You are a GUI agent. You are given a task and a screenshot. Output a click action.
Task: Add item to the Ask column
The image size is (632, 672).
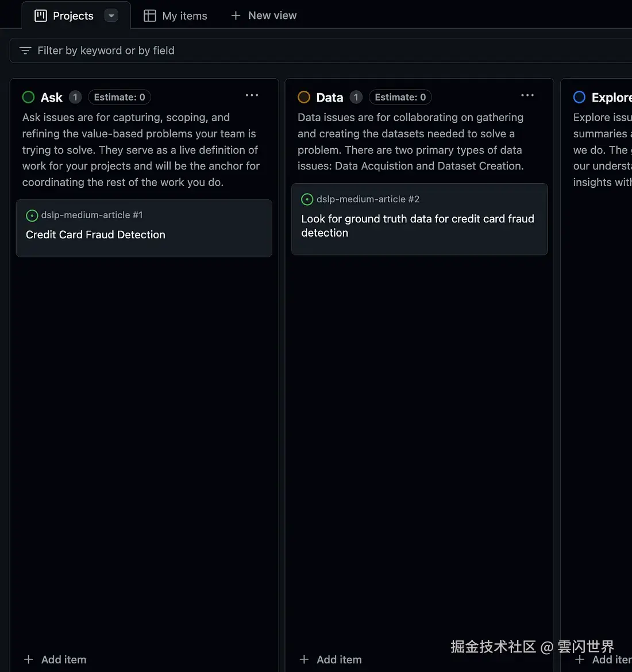click(x=56, y=659)
